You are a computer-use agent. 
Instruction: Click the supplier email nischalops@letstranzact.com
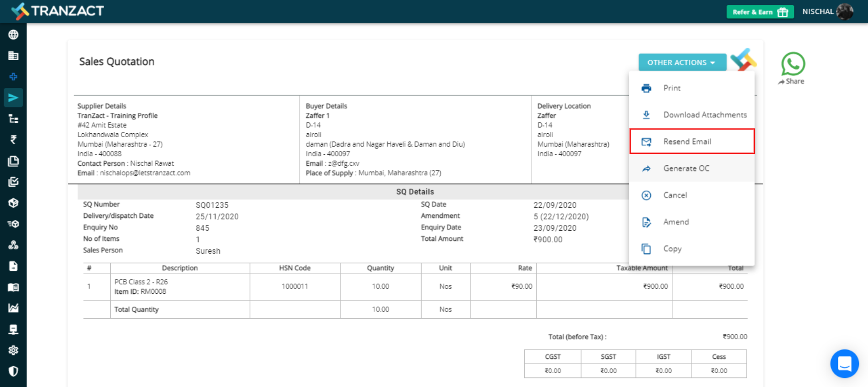(145, 173)
